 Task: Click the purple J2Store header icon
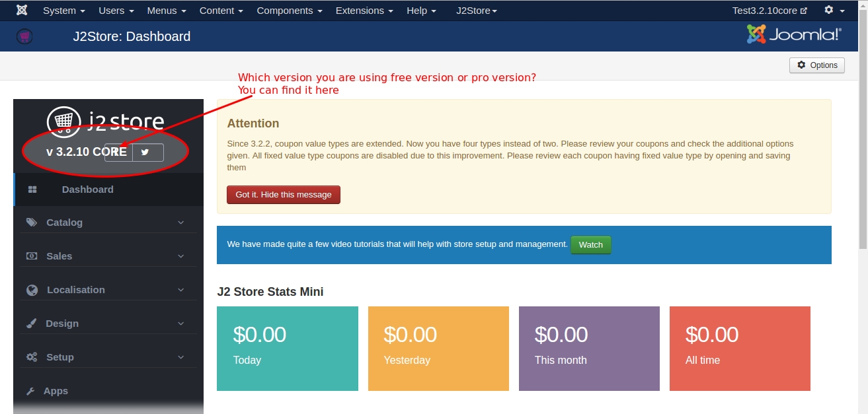24,36
